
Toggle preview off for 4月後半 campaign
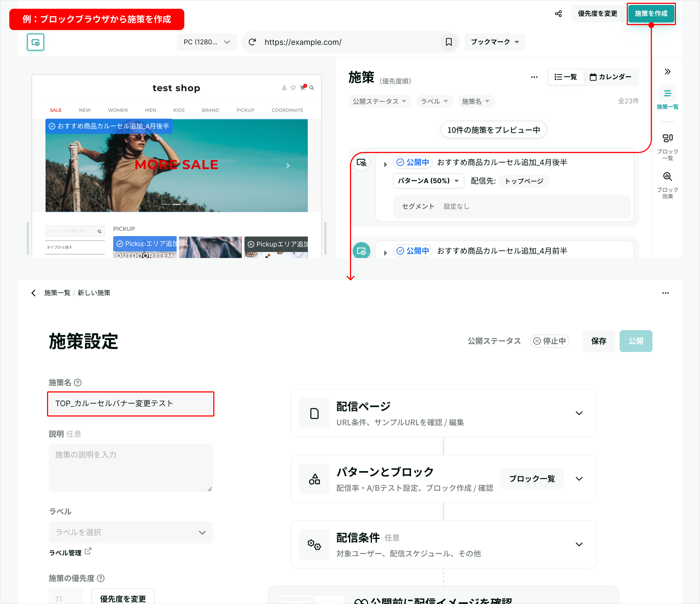(361, 163)
